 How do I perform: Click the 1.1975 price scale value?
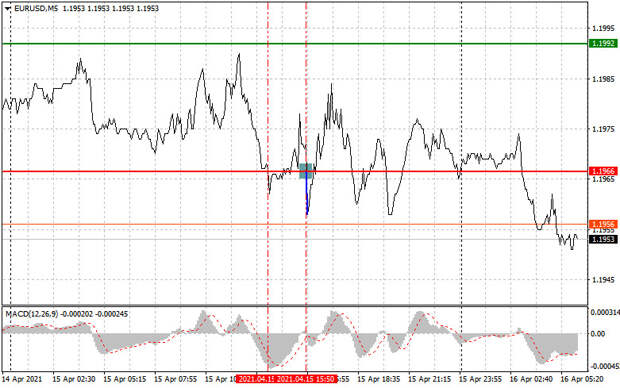(x=603, y=129)
